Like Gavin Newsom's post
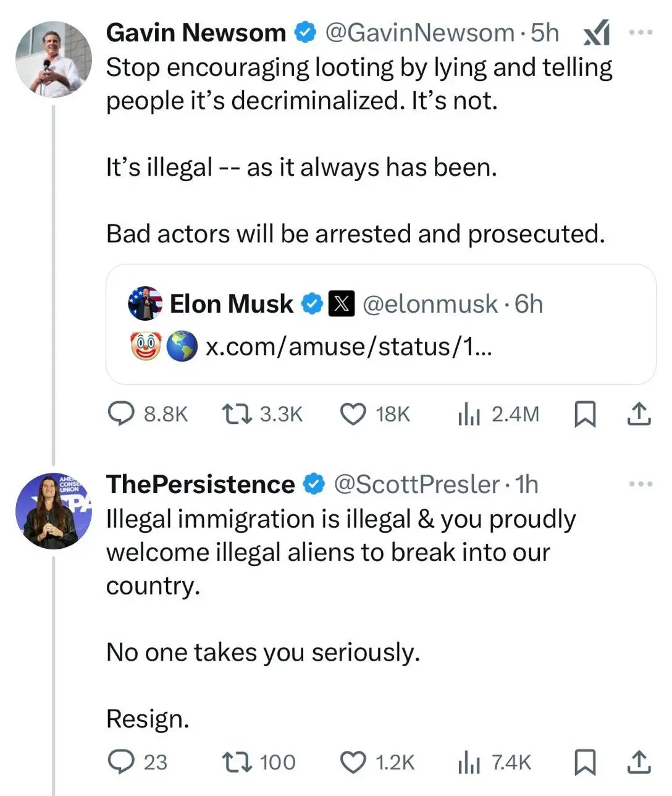Image resolution: width=672 pixels, height=796 pixels. click(353, 414)
